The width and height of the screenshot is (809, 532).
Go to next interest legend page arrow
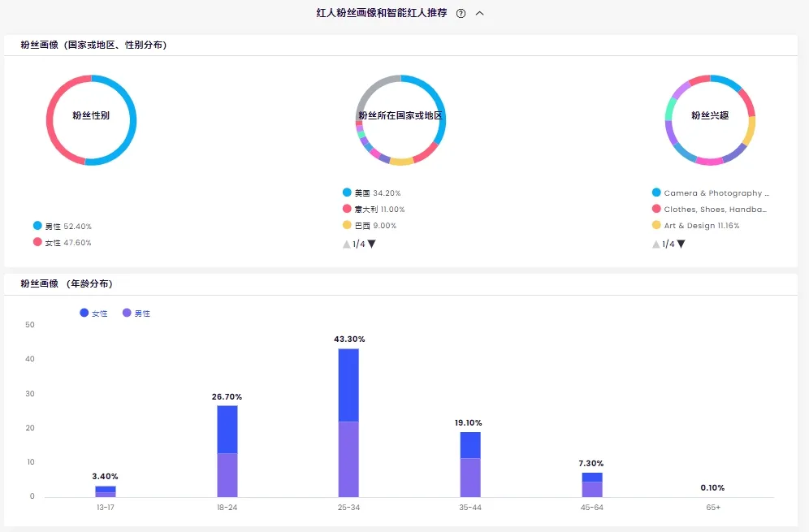point(681,244)
